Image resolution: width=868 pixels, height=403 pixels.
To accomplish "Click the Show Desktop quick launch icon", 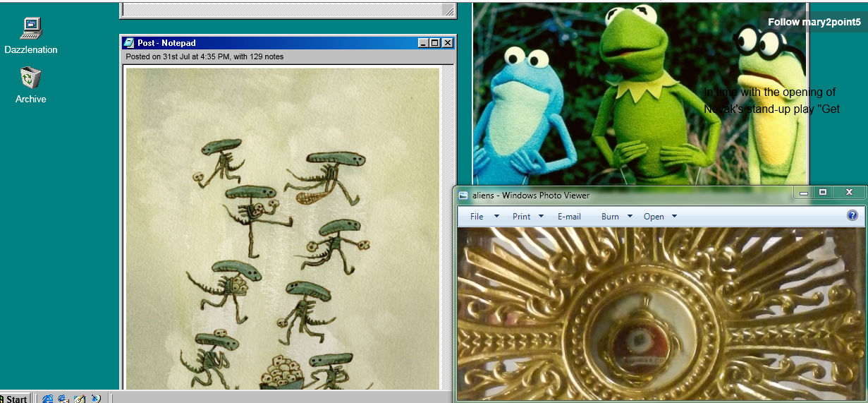I will [80, 399].
